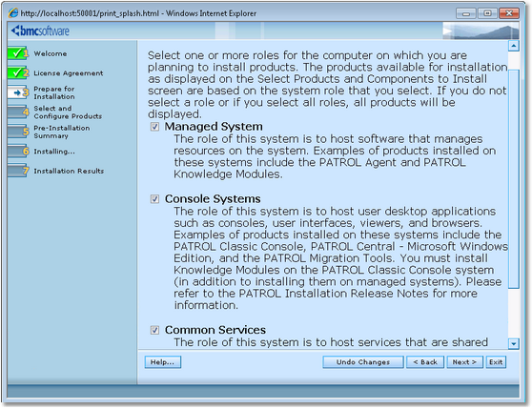Viewport: 532px width, 409px height.
Task: Open Help...
Action: pyautogui.click(x=163, y=362)
